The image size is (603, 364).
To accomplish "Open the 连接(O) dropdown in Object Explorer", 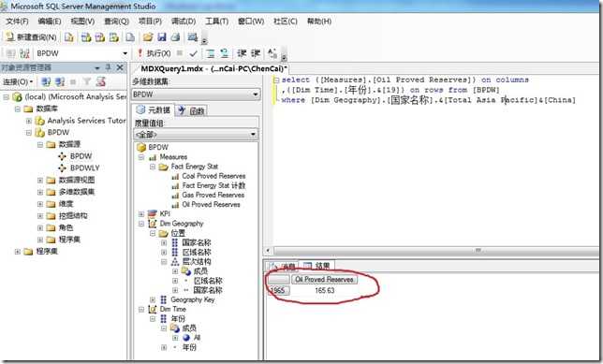I will (18, 81).
